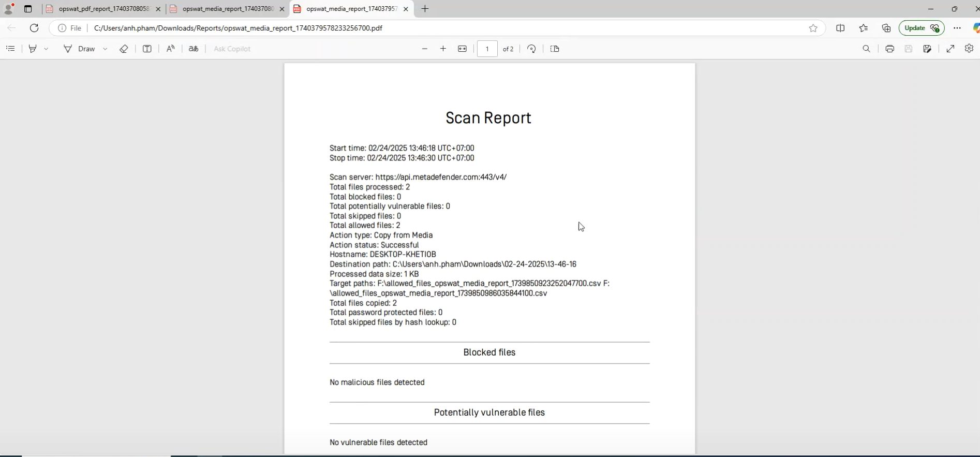
Task: Select the Highlight tool
Action: 33,49
